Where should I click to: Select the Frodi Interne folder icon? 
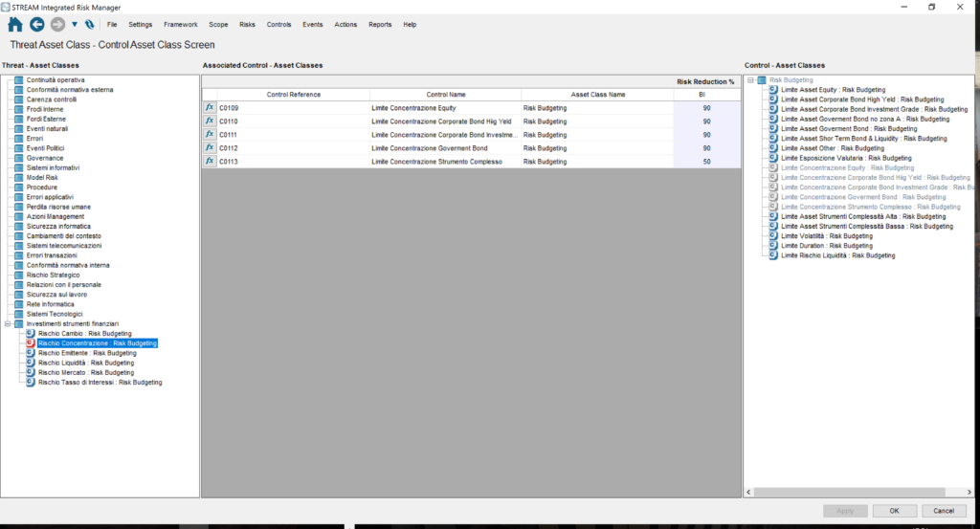(x=19, y=109)
